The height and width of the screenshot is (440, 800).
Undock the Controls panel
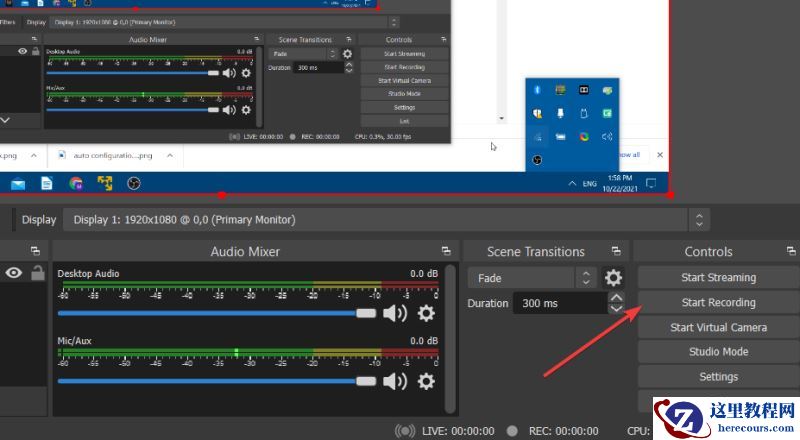791,251
